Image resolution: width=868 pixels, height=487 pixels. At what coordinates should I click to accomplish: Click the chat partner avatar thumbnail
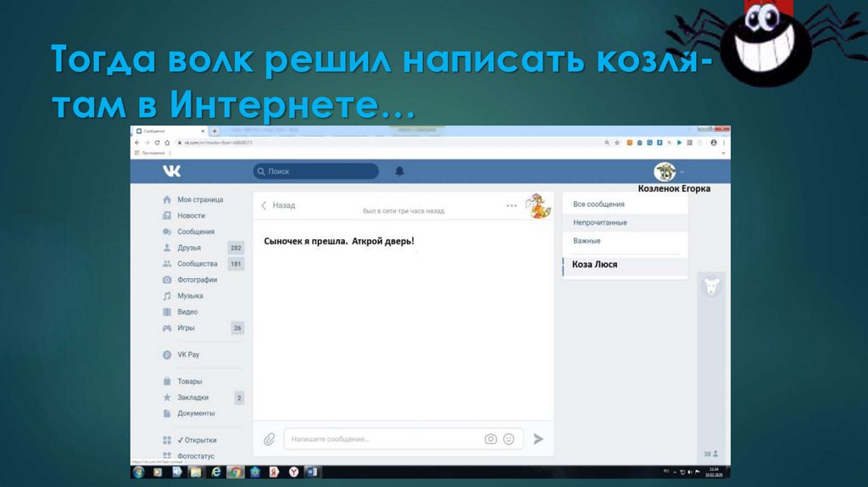(x=537, y=205)
